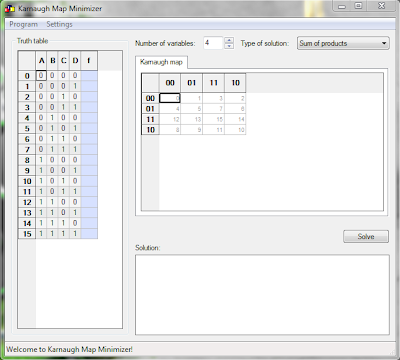Select Karnaugh map cell 10
The width and height of the screenshot is (400, 360).
pos(235,130)
